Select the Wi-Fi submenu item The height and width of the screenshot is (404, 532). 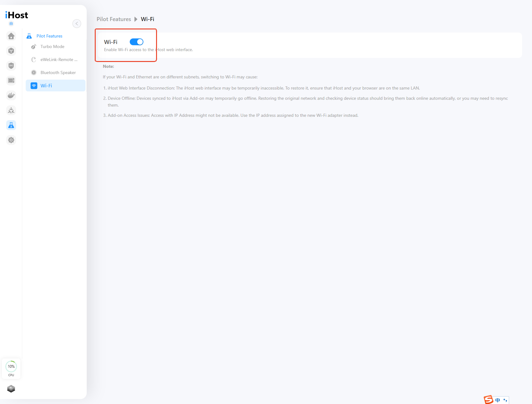tap(56, 86)
